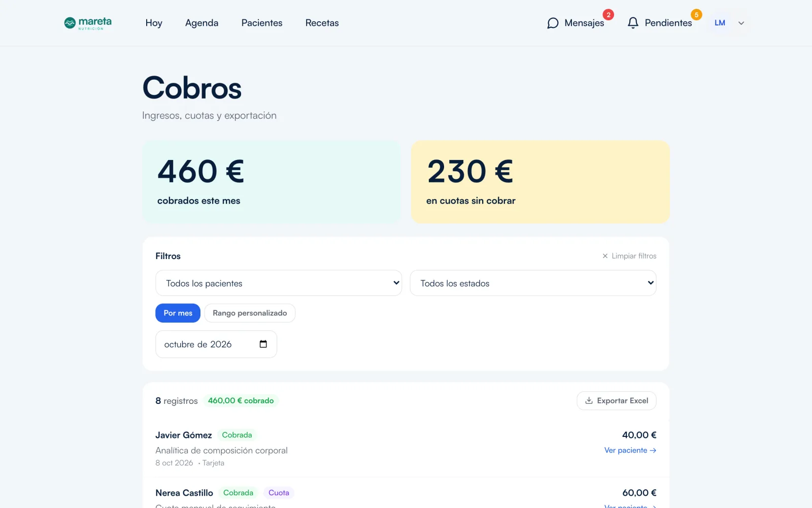Click the Pendientes bell icon
The height and width of the screenshot is (508, 812).
coord(633,23)
